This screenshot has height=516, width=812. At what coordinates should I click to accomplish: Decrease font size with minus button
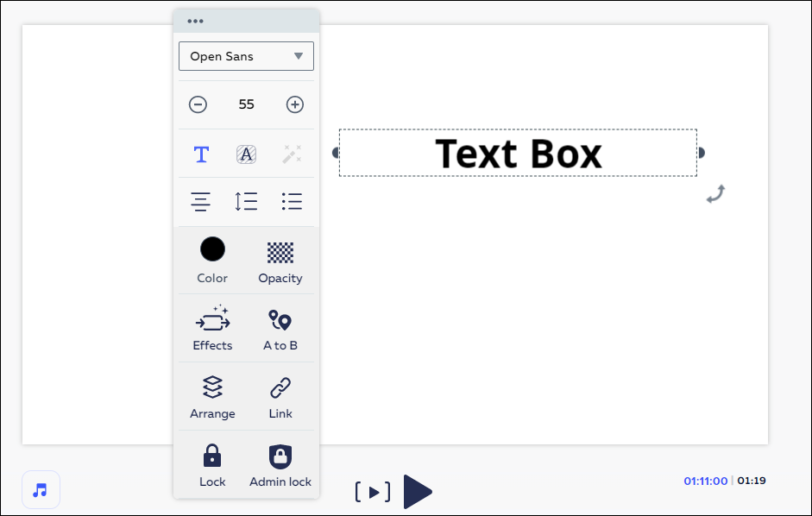[x=198, y=104]
